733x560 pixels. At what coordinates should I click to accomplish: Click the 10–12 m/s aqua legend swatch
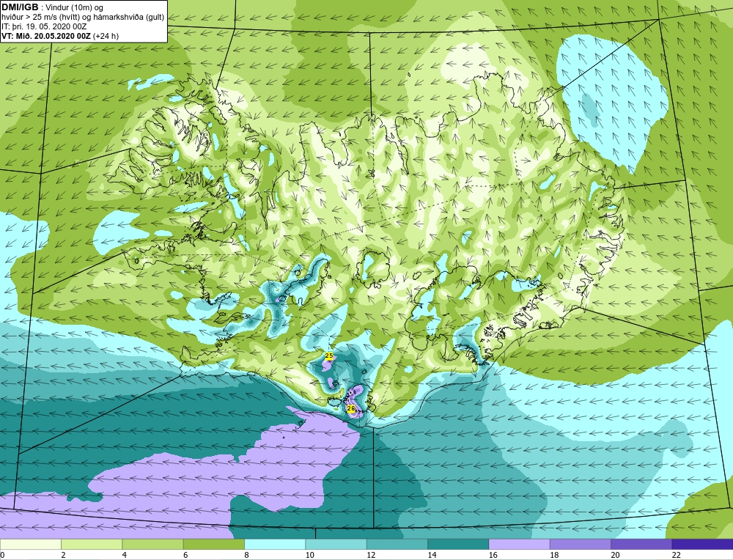tap(336, 544)
